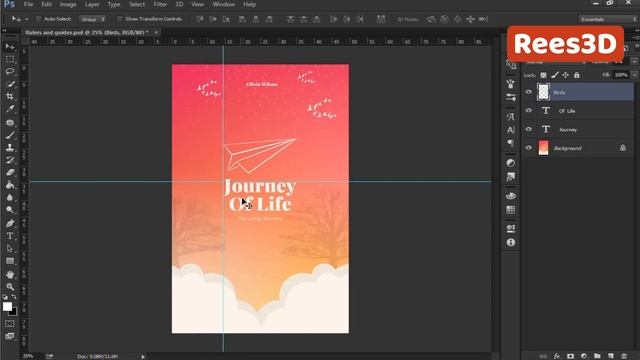Screen dimensions: 640x360
Task: Select the Eraser tool
Action: (10, 172)
